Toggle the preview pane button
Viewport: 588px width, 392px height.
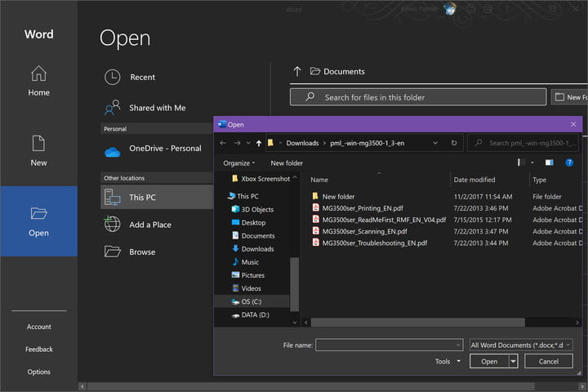549,163
